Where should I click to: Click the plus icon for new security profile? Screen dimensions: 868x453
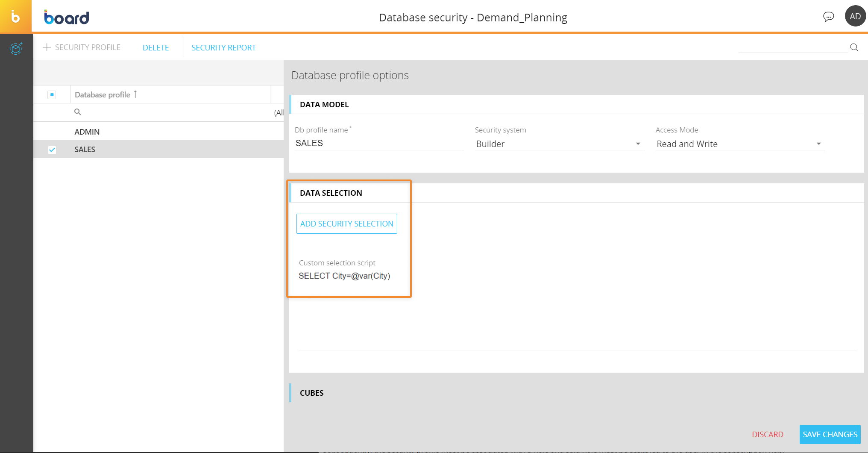(x=47, y=47)
